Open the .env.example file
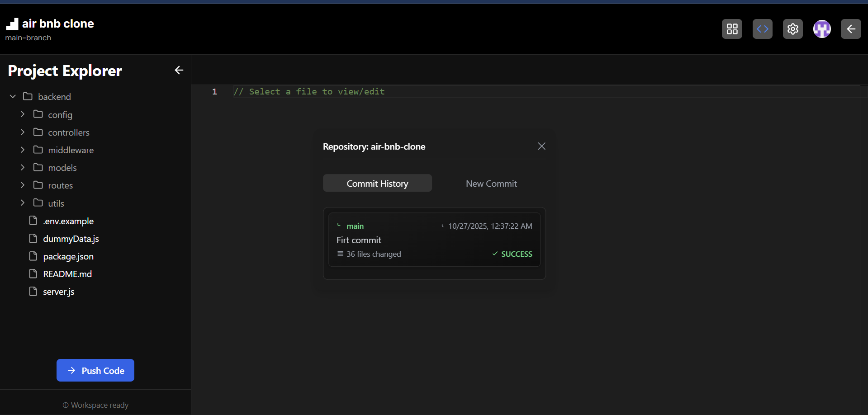 (x=68, y=221)
